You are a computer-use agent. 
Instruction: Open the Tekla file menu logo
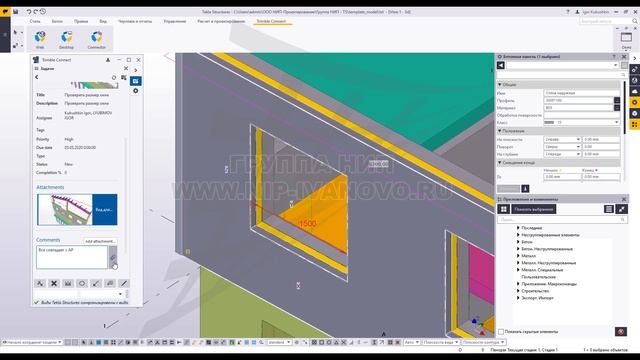coord(5,12)
